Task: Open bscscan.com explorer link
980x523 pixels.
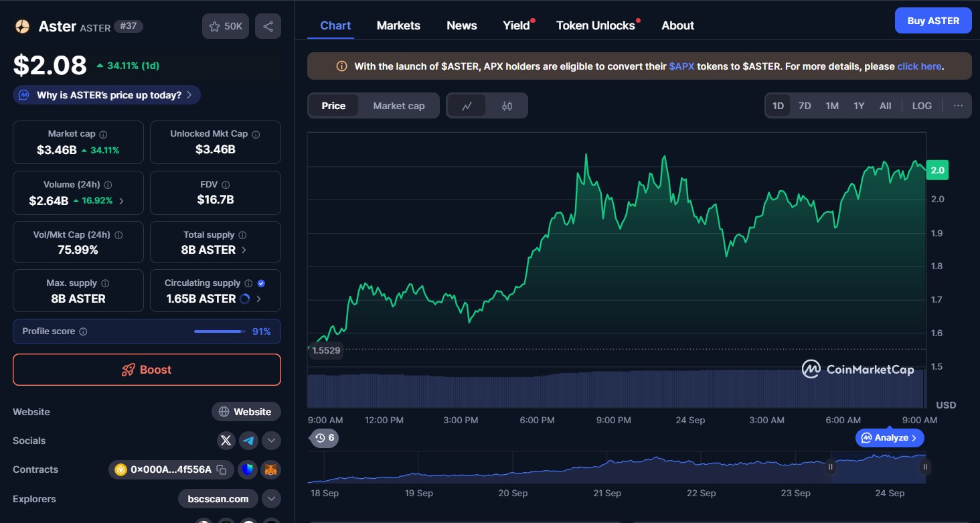Action: tap(218, 498)
